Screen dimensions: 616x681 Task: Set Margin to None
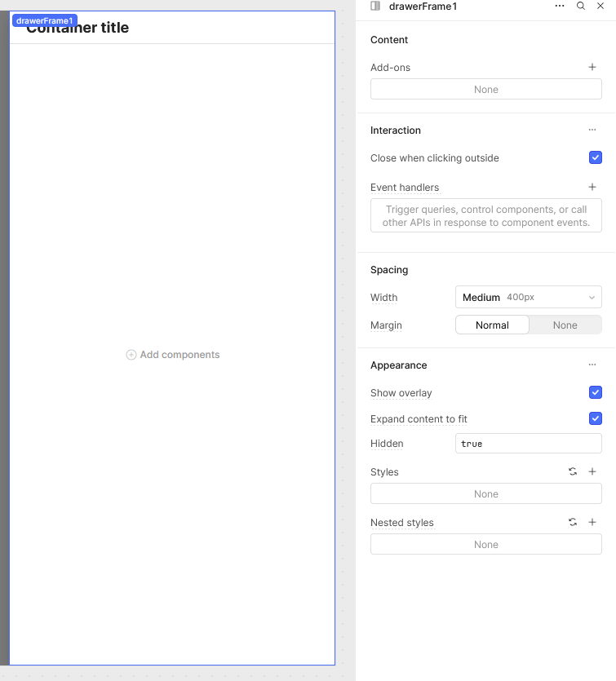[x=565, y=325]
